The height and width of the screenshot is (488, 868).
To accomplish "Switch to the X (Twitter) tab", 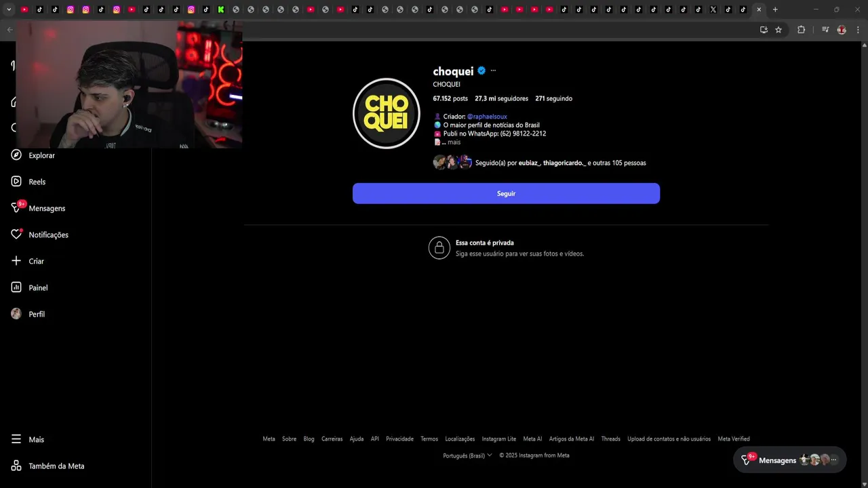I will coord(713,9).
